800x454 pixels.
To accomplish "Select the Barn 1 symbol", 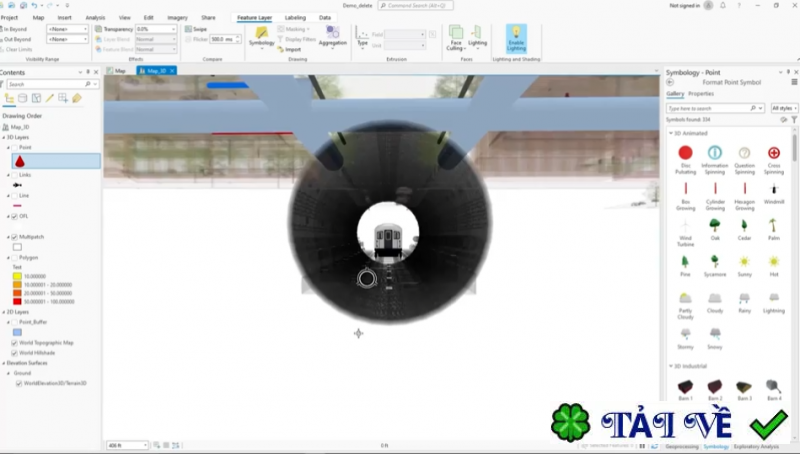I will click(685, 390).
